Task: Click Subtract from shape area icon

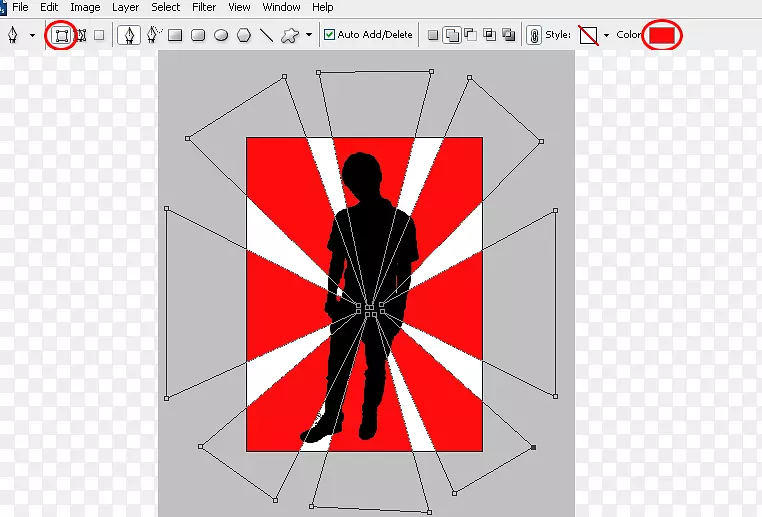Action: coord(470,35)
